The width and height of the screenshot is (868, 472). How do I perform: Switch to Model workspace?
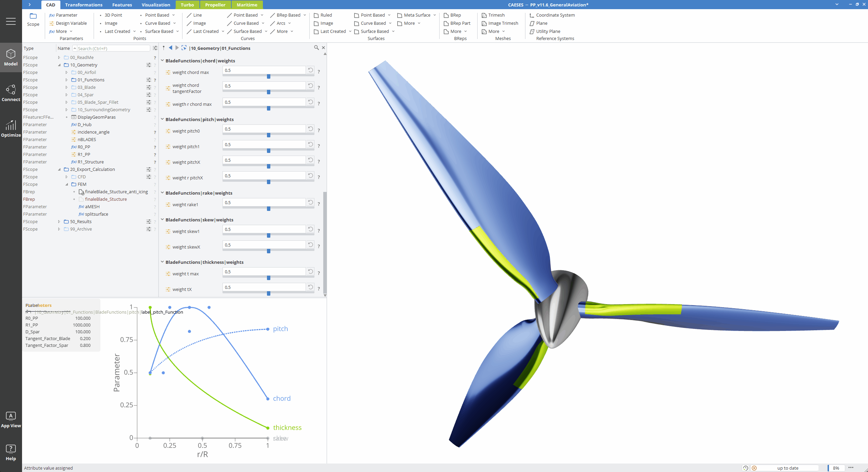pyautogui.click(x=11, y=57)
